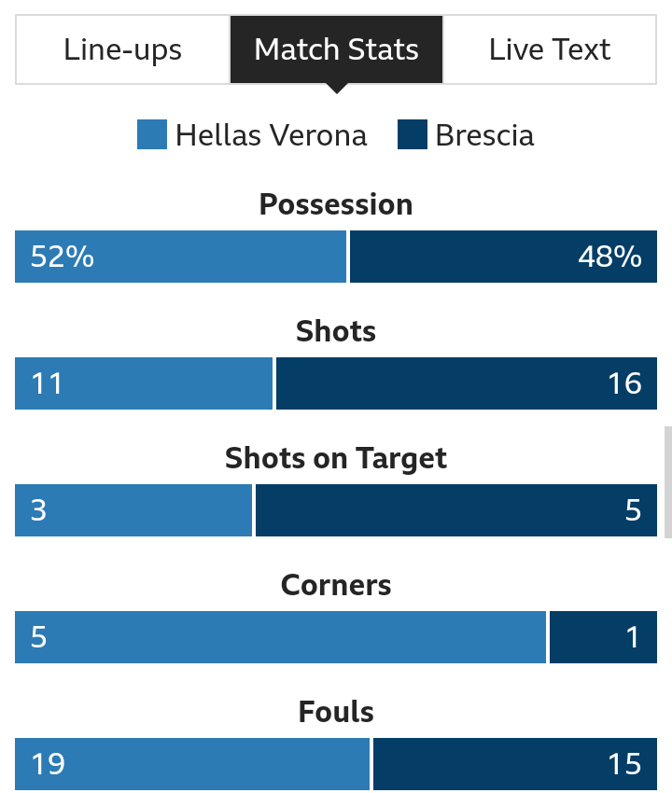
Task: Click the Hellas Verona 11 shots bar
Action: click(x=144, y=383)
